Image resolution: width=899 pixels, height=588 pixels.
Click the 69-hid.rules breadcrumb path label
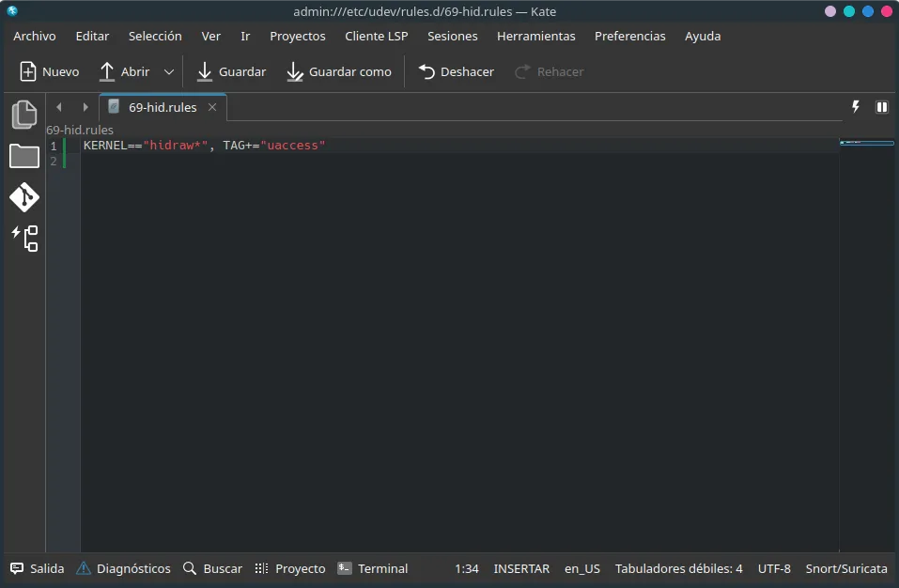(80, 131)
